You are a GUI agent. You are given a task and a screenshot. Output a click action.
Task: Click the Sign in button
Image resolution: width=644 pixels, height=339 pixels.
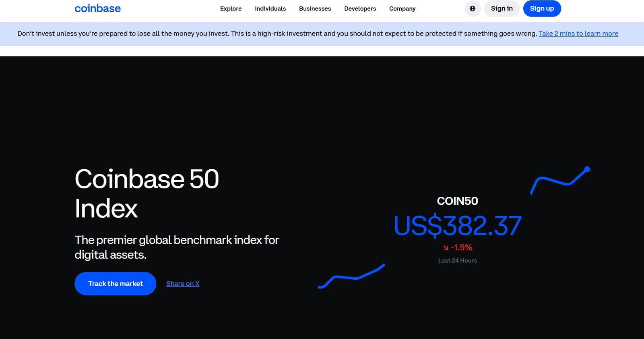pos(502,8)
